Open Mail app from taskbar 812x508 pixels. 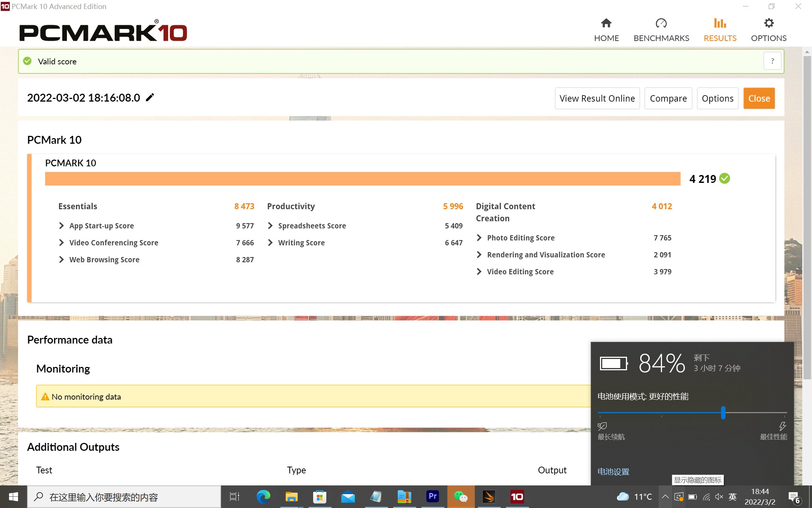(x=348, y=497)
